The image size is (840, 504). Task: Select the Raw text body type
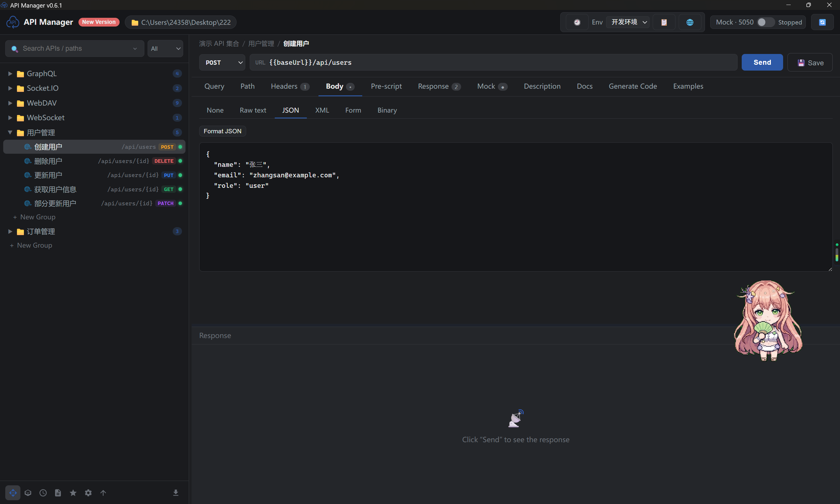tap(253, 110)
